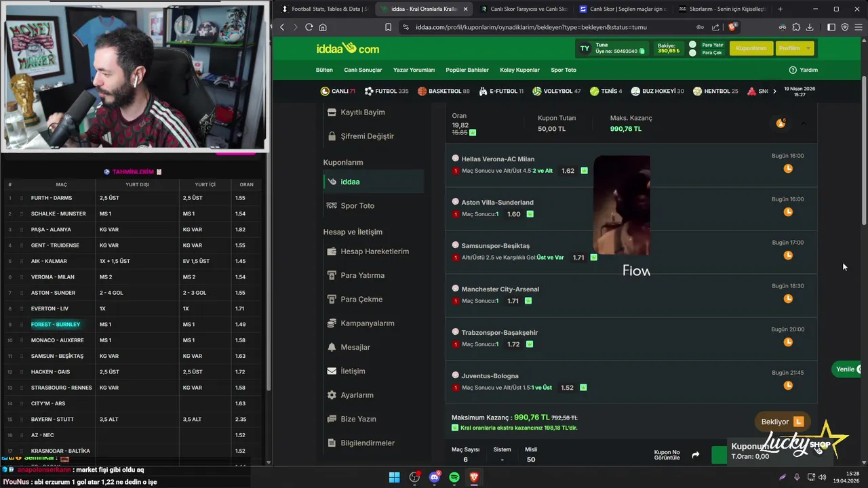Open the Spor Toto top menu item
Screen dimensions: 868x488
(564, 70)
